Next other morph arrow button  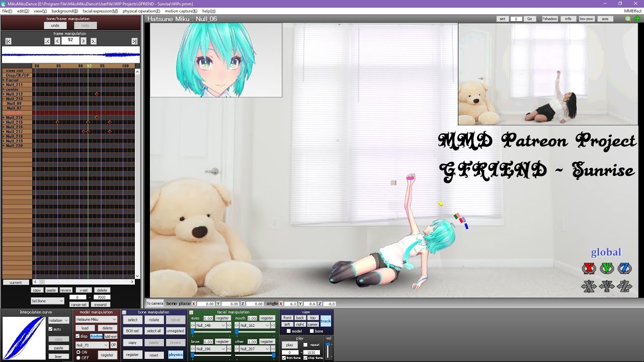tap(274, 348)
